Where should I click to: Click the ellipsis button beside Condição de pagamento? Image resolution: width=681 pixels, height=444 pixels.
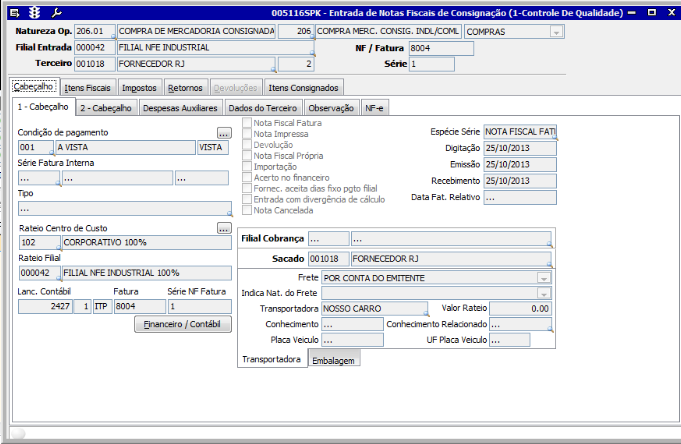tap(224, 132)
